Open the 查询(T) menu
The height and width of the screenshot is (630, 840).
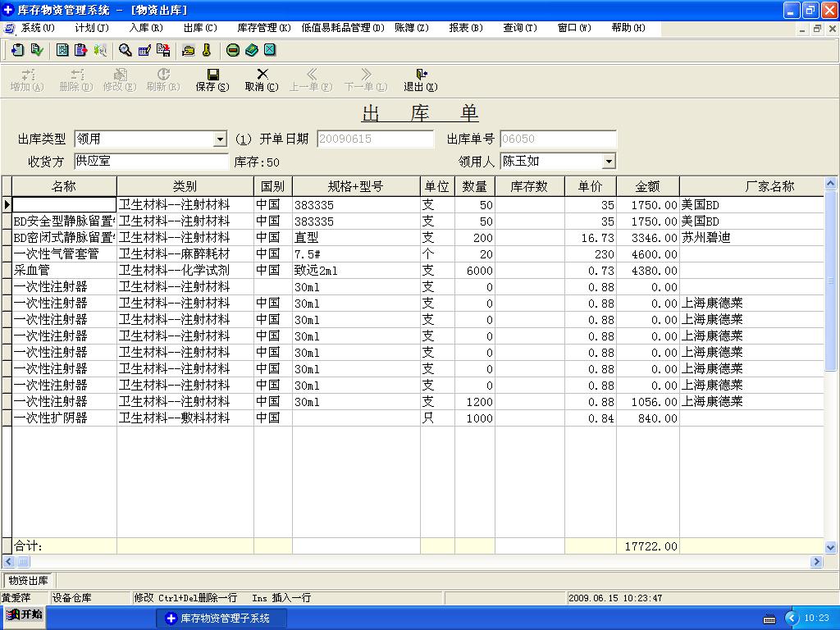[520, 28]
